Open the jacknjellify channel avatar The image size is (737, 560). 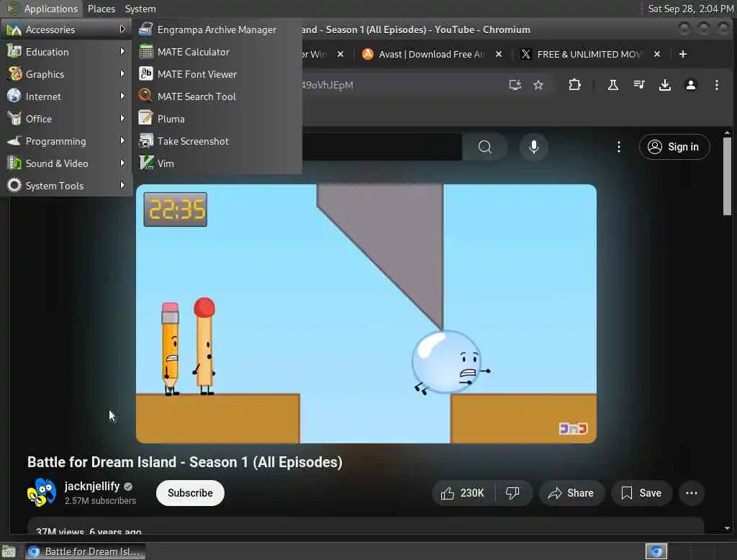[x=41, y=492]
